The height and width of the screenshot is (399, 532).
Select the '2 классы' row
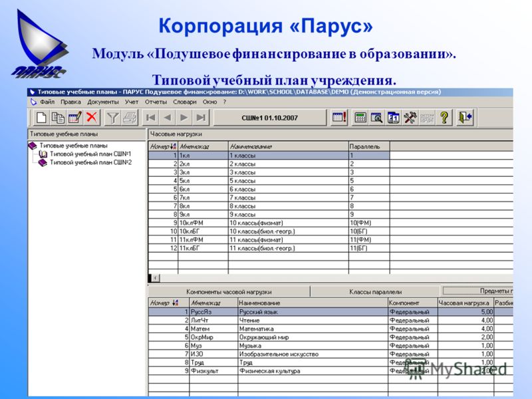click(x=269, y=164)
